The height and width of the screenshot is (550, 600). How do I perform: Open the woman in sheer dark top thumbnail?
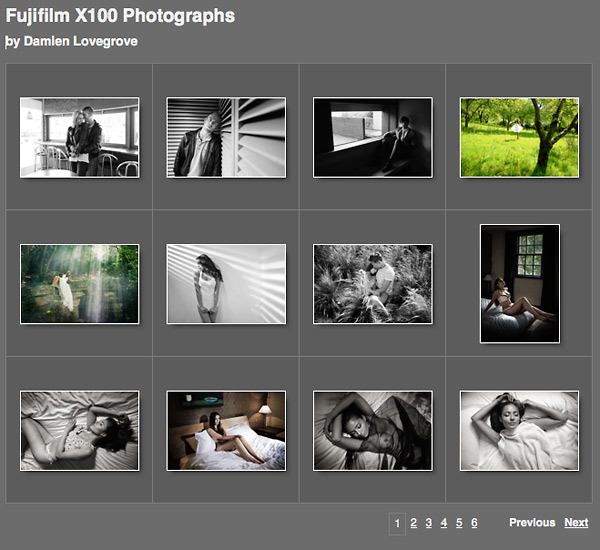tap(373, 431)
